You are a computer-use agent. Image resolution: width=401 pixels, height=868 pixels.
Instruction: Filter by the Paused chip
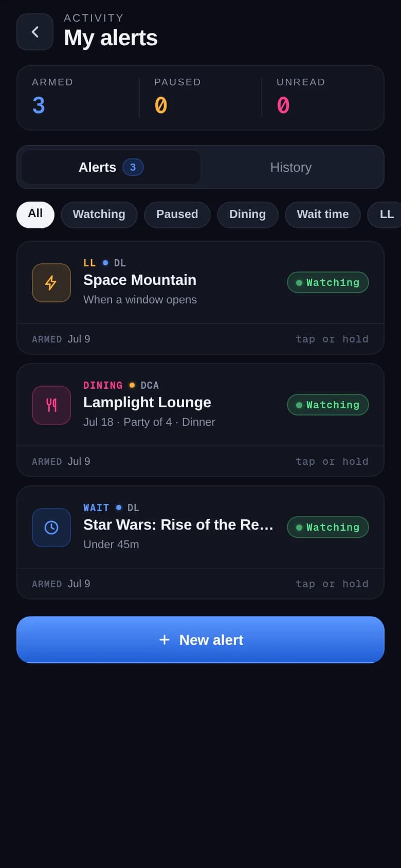point(177,214)
